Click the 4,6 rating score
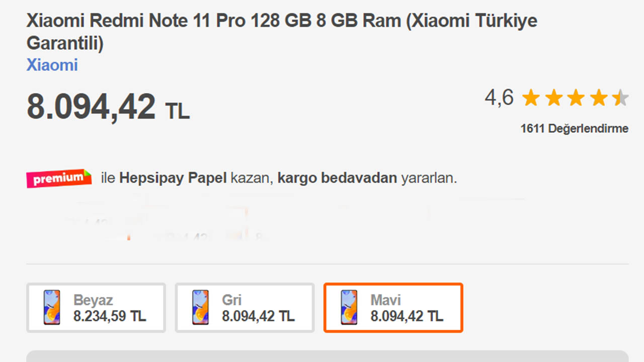This screenshot has width=644, height=362. 500,98
